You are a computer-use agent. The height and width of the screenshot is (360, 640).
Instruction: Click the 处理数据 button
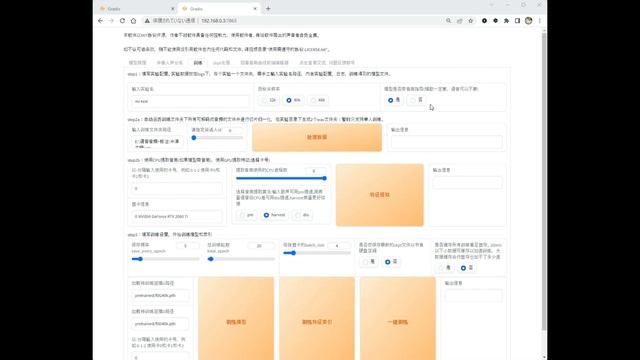[317, 138]
